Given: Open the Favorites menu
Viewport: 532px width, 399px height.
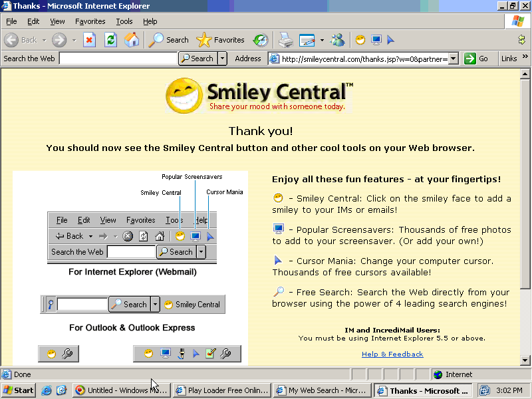Looking at the screenshot, I should pos(90,21).
